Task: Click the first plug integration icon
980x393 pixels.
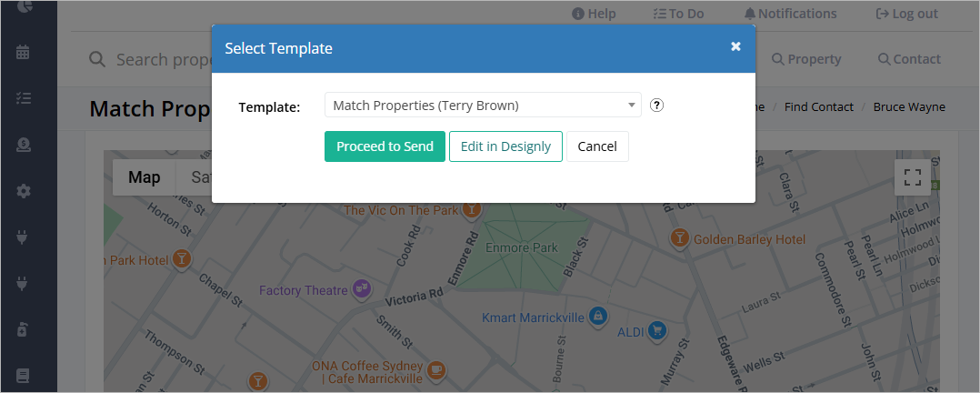Action: click(x=23, y=237)
